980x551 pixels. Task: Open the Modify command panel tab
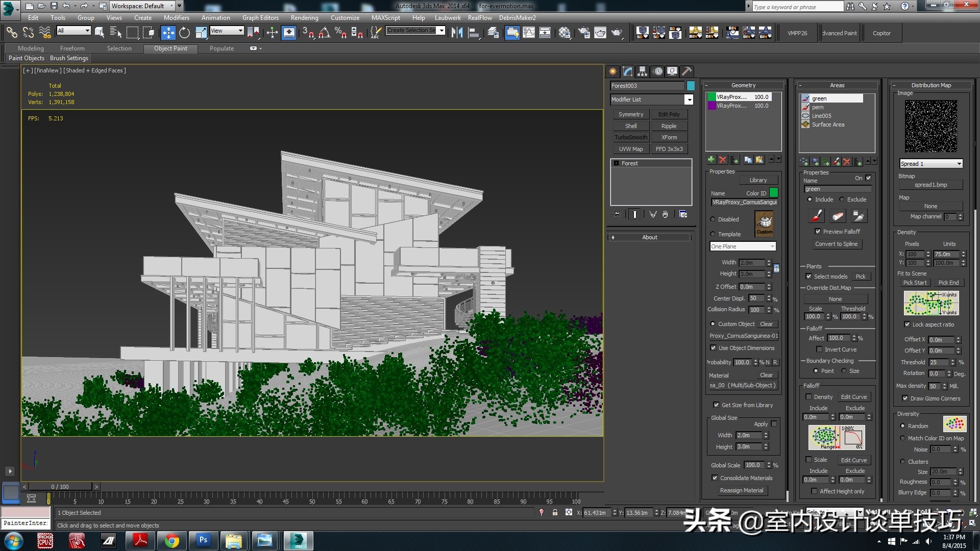(x=627, y=71)
